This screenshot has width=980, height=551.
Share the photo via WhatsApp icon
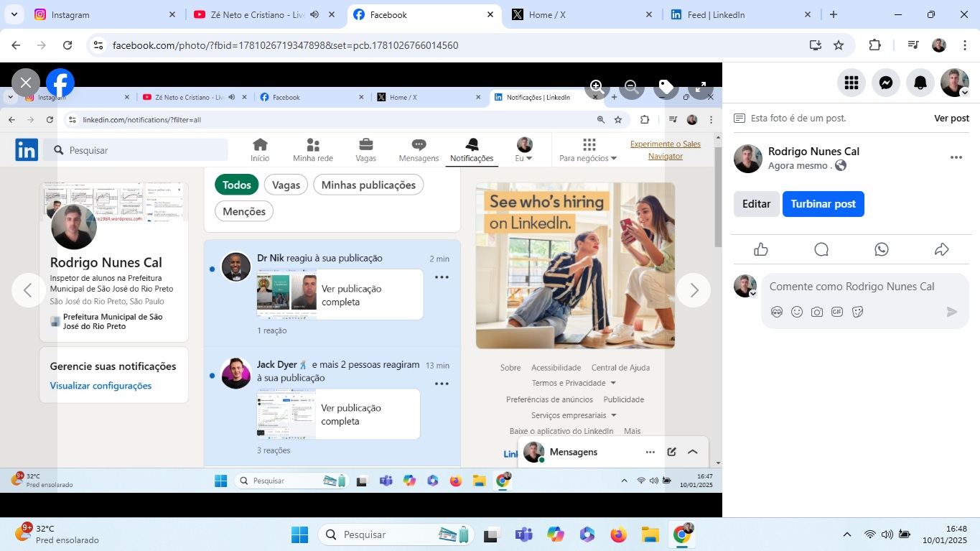(882, 249)
